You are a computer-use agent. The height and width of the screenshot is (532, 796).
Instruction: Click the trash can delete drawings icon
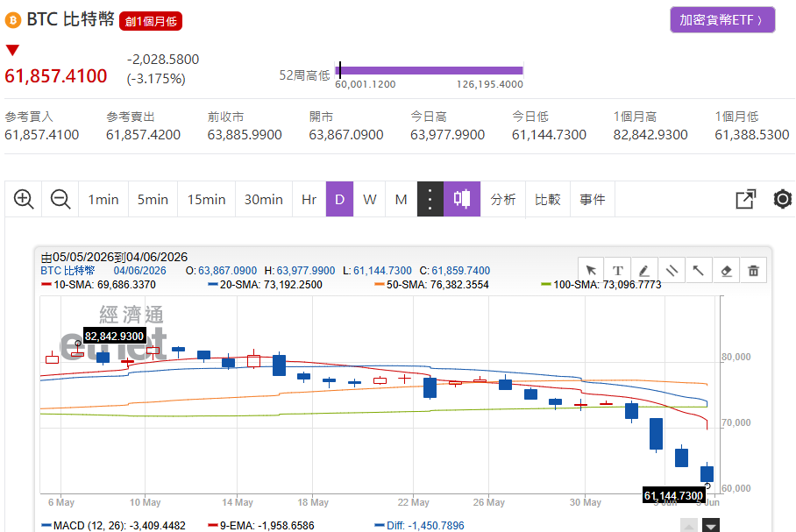pos(753,271)
